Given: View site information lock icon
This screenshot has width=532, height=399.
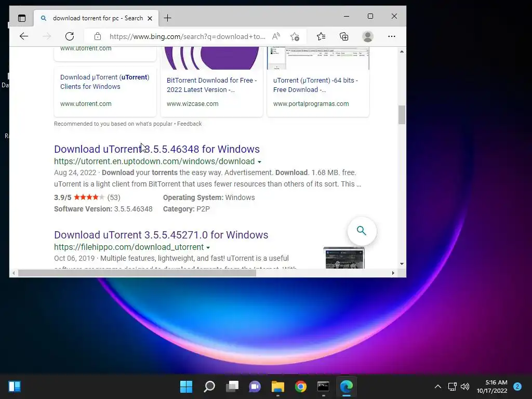Looking at the screenshot, I should click(x=98, y=36).
